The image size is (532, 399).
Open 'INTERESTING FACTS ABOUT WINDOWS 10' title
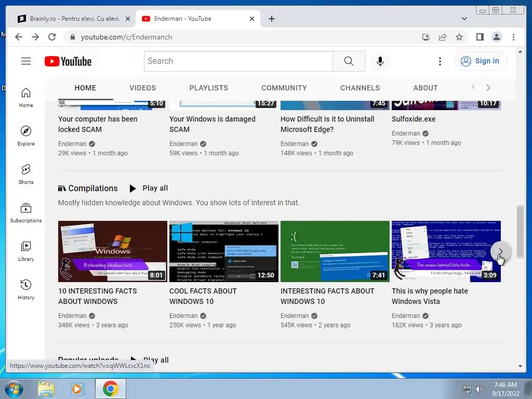(x=327, y=296)
